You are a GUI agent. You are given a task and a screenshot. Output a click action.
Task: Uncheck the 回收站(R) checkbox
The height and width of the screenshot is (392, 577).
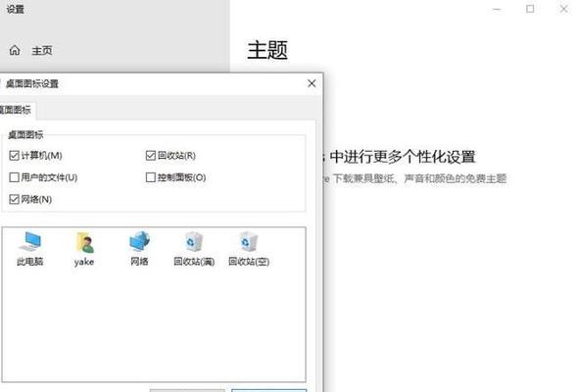tap(151, 156)
